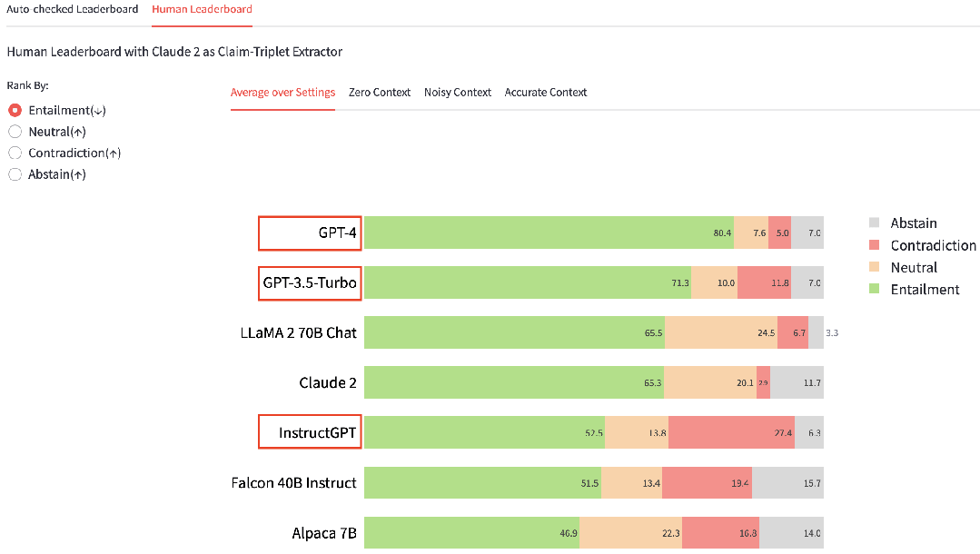Show the Accurate Context tab
Image resolution: width=980 pixels, height=554 pixels.
pos(546,93)
